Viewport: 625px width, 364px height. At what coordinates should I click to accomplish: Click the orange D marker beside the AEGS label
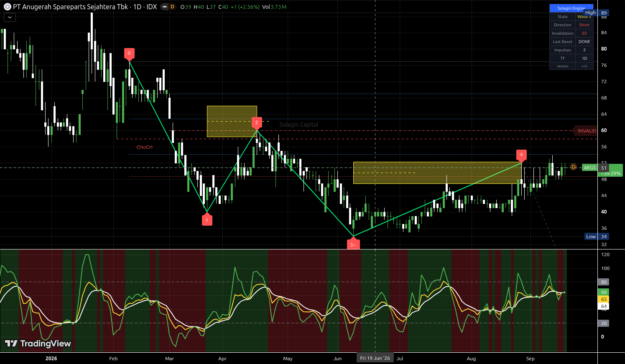click(x=574, y=167)
